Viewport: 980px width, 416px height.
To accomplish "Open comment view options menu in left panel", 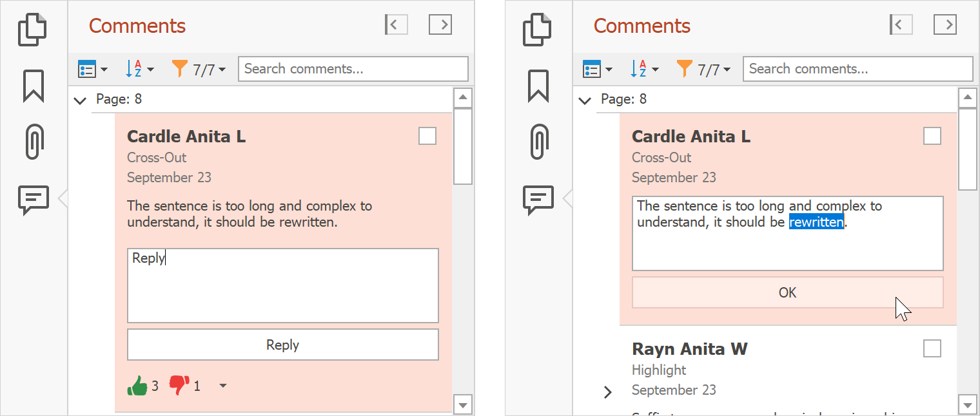I will tap(92, 70).
